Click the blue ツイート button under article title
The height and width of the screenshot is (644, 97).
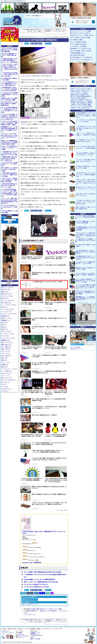click(48, 43)
